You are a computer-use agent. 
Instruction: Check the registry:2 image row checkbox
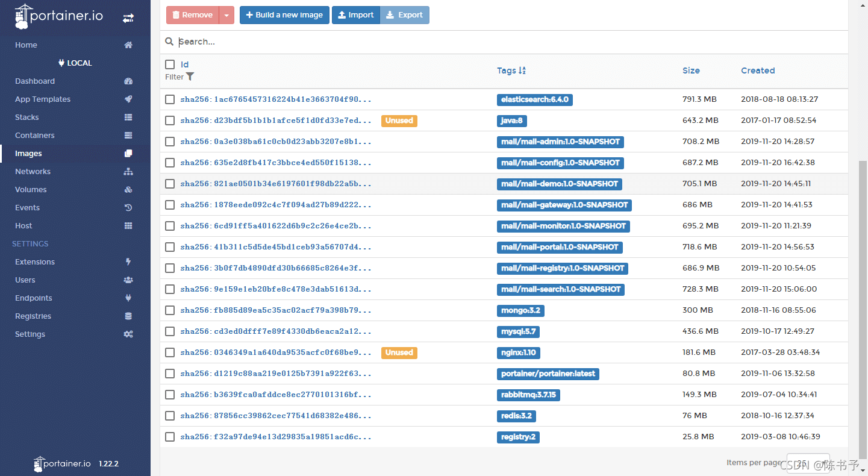tap(170, 437)
